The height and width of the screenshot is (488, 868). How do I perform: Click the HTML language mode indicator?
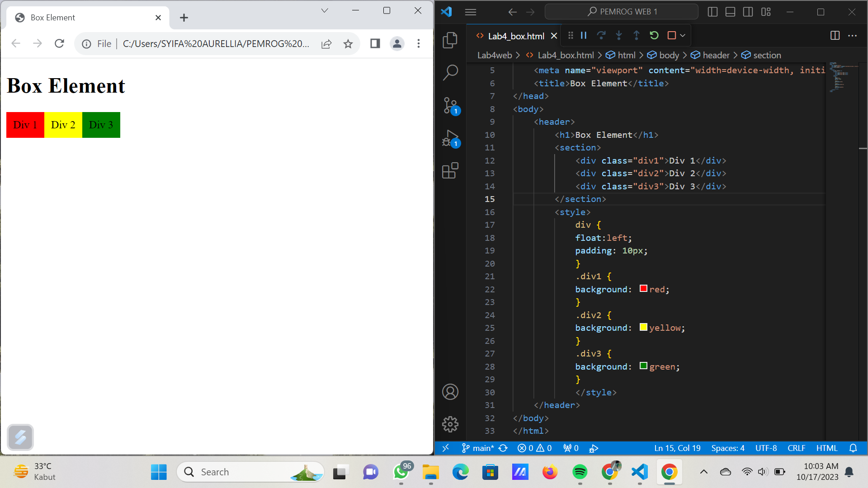pyautogui.click(x=826, y=448)
